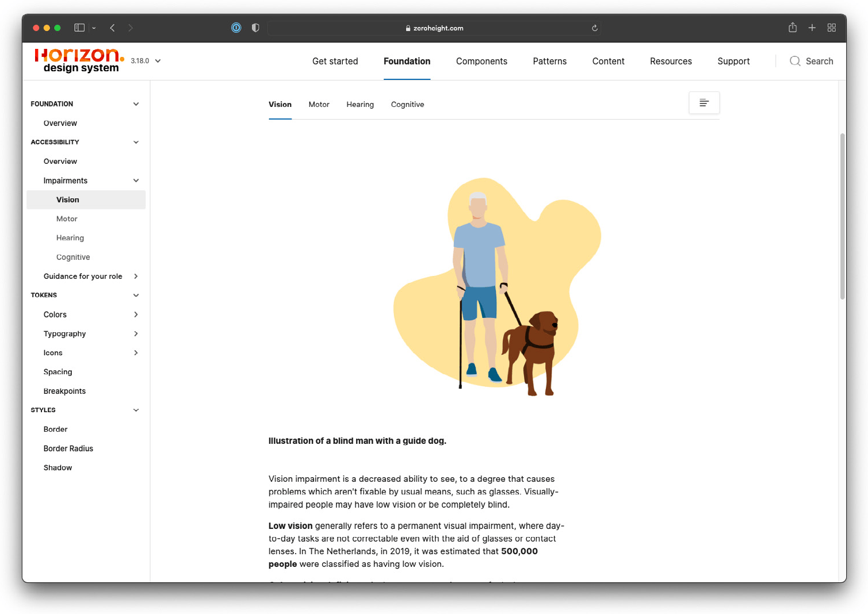Viewport: 868px width, 614px height.
Task: Show the Safari tab overview icon
Action: (x=832, y=28)
